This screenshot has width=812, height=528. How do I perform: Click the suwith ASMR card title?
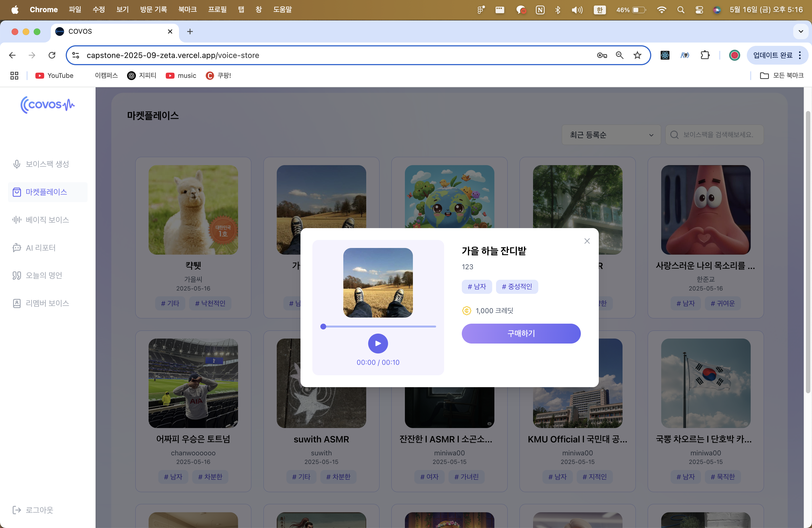pos(321,439)
